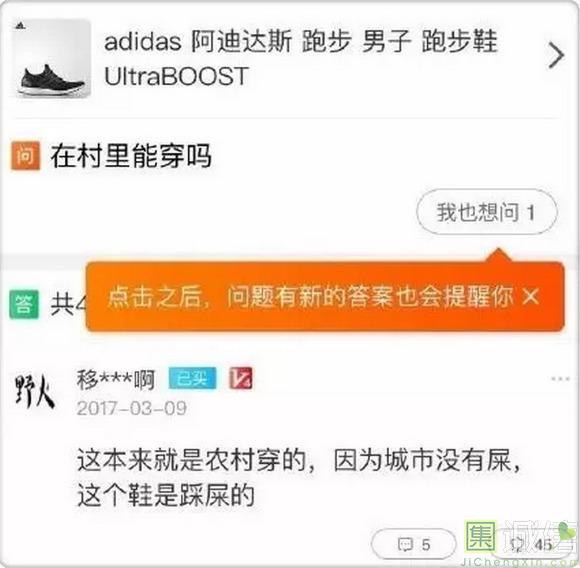Open comments with the speech bubble 5 button
Image resolution: width=580 pixels, height=568 pixels.
[414, 544]
